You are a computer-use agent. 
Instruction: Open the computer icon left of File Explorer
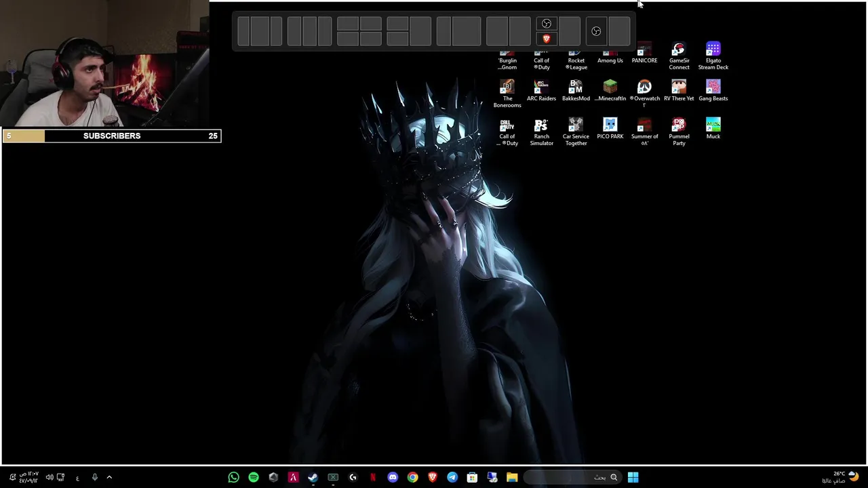coord(492,477)
